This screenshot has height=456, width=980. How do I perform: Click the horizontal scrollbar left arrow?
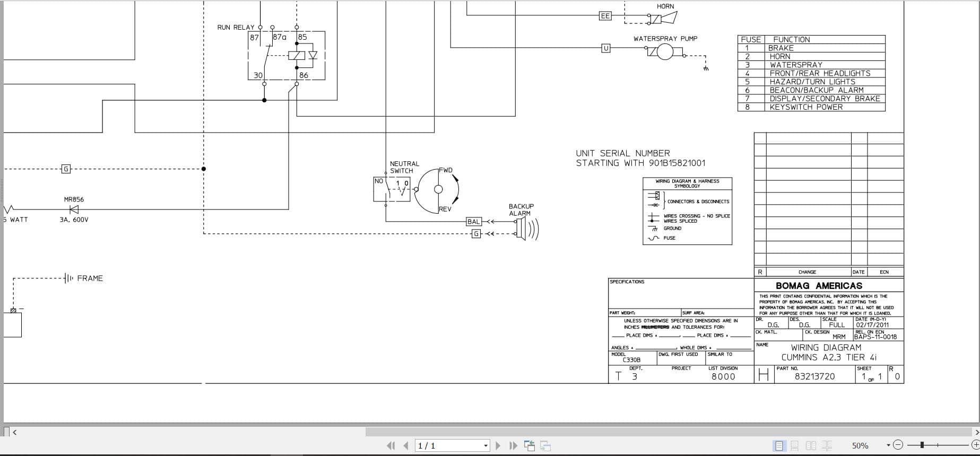pyautogui.click(x=14, y=432)
